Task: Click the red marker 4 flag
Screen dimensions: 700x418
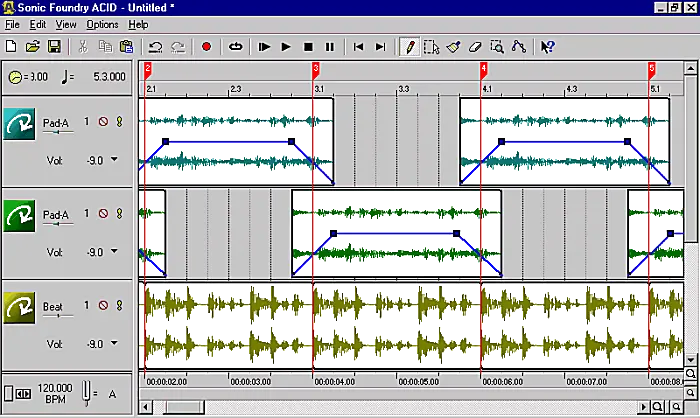Action: (x=484, y=69)
